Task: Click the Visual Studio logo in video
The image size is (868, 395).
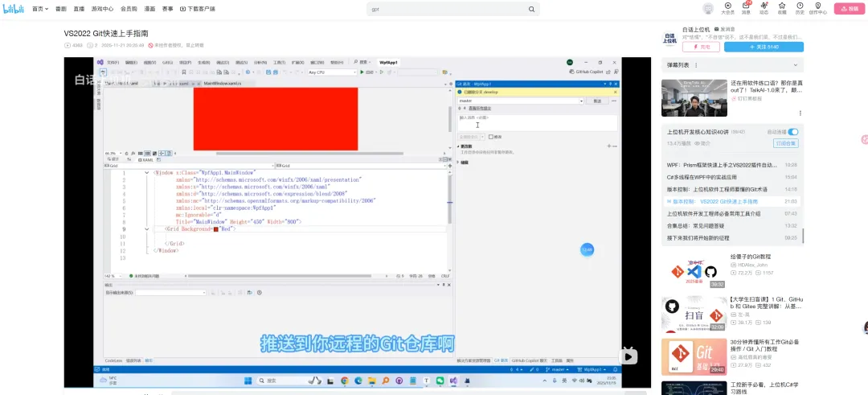Action: click(x=100, y=62)
